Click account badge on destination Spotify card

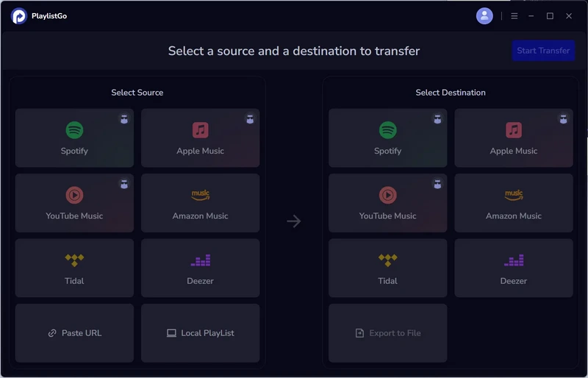(437, 119)
